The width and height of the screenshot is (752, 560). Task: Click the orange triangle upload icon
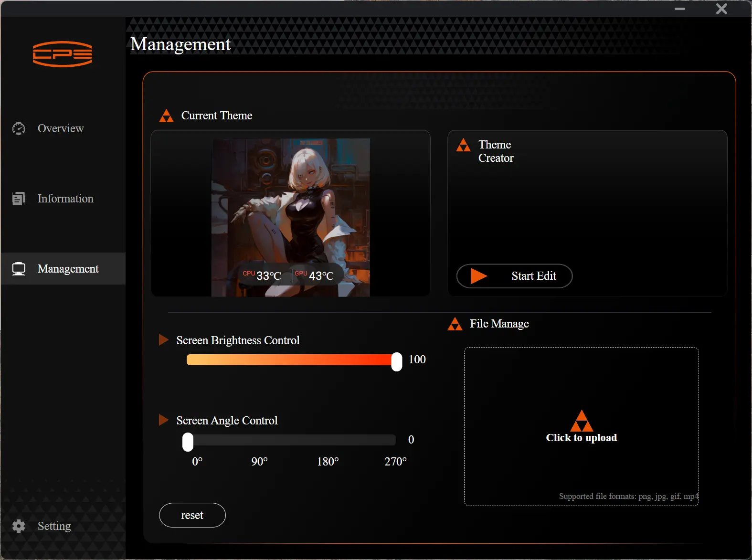(x=582, y=421)
